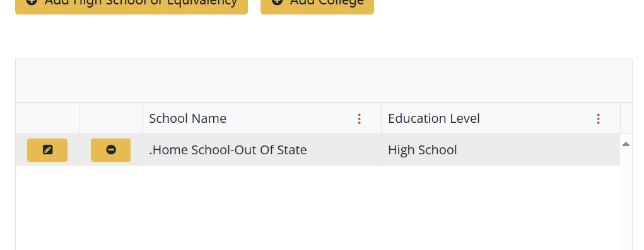644x250 pixels.
Task: Edit the .Home School-Out Of State record
Action: click(47, 150)
